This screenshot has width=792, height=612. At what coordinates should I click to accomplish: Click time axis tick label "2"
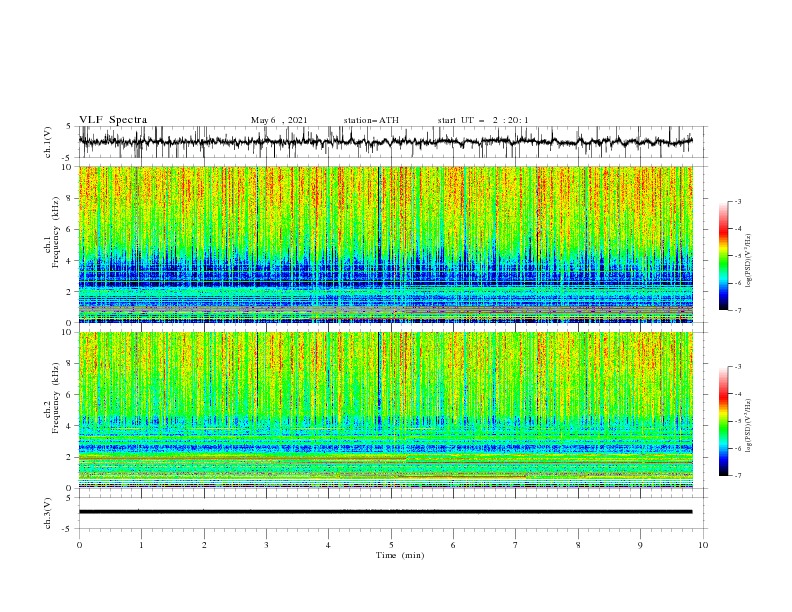(204, 545)
